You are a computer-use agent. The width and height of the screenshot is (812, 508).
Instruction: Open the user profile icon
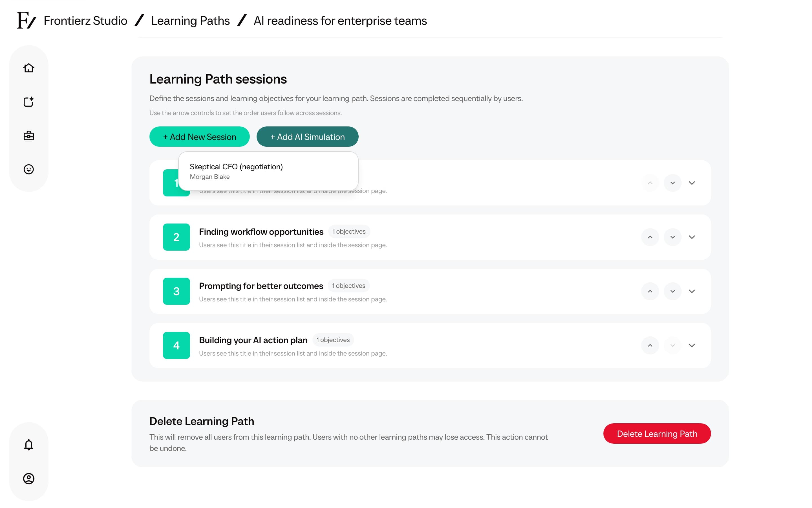click(29, 478)
